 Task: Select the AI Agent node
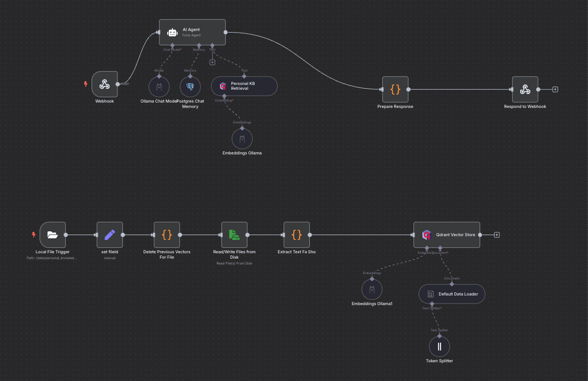(x=192, y=32)
